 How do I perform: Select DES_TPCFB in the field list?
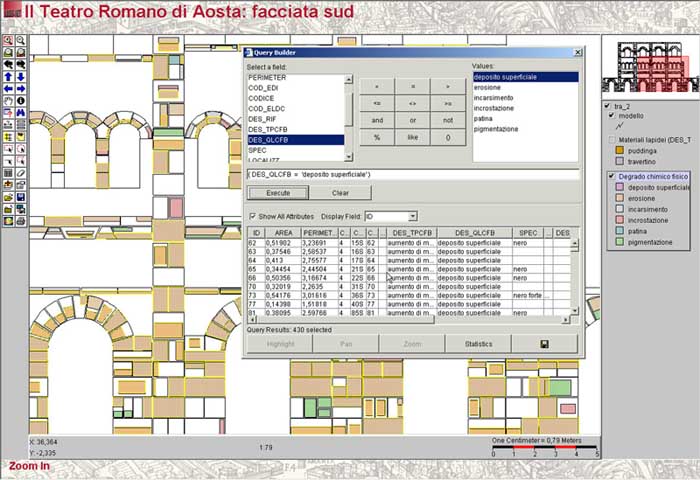(270, 130)
